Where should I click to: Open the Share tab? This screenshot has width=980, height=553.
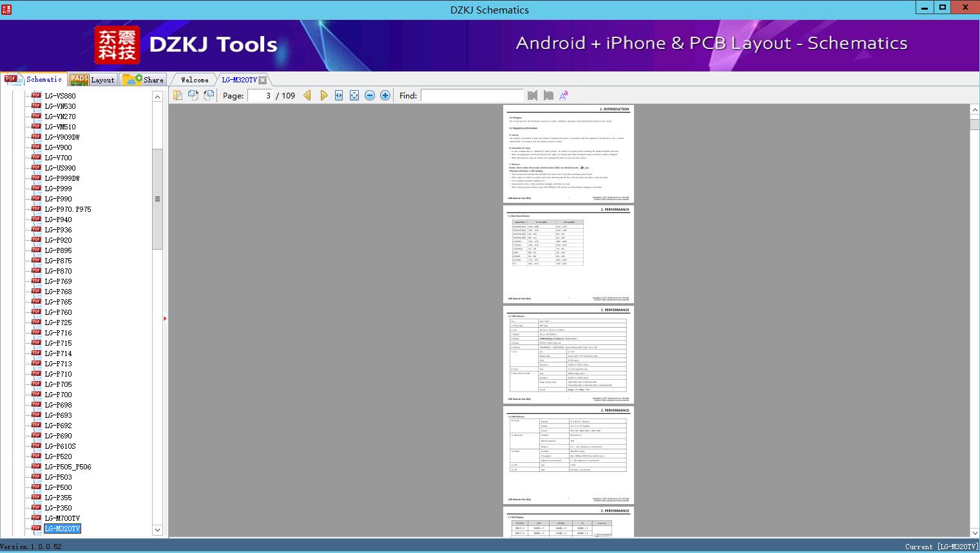point(143,80)
